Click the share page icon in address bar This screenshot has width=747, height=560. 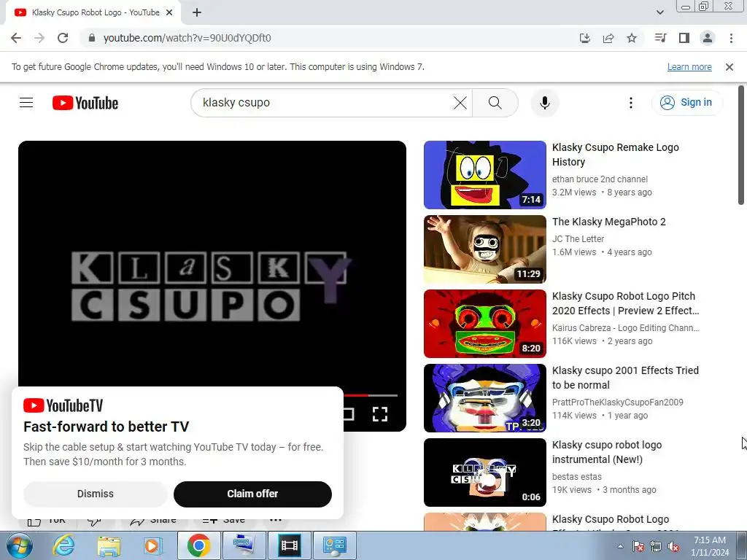pyautogui.click(x=608, y=38)
